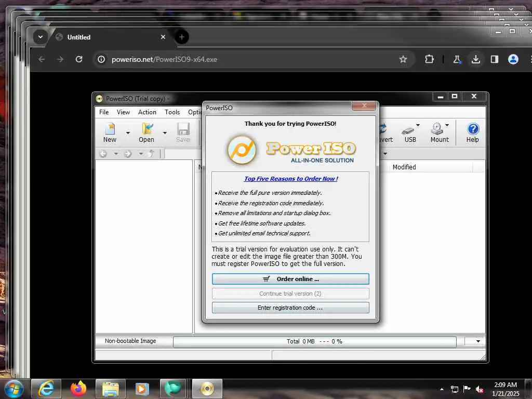Open the Tools menu

(172, 112)
